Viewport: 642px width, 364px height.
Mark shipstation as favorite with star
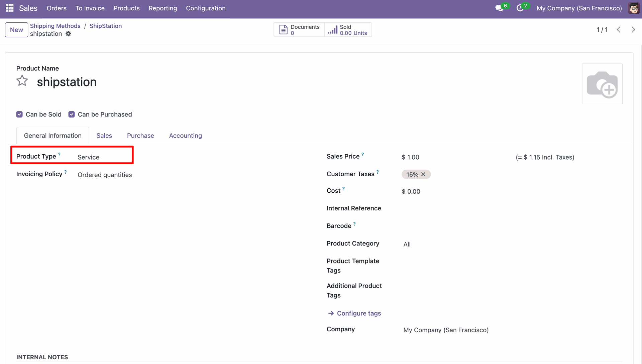22,81
